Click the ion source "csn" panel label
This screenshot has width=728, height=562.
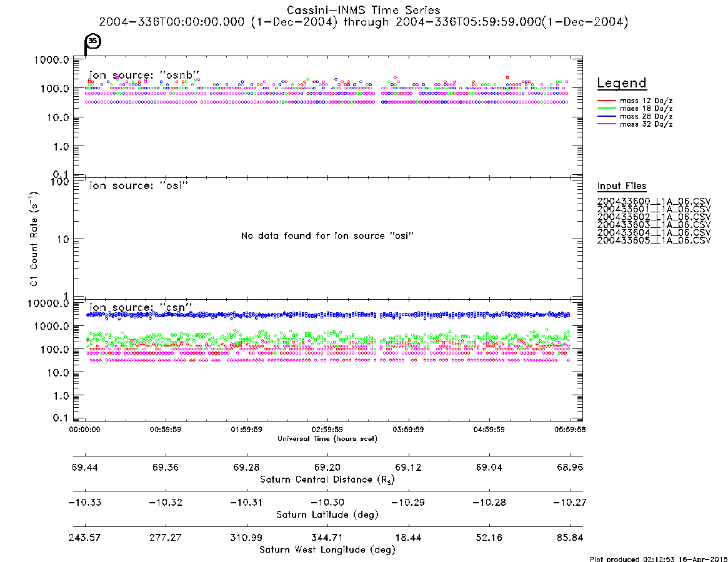point(140,307)
